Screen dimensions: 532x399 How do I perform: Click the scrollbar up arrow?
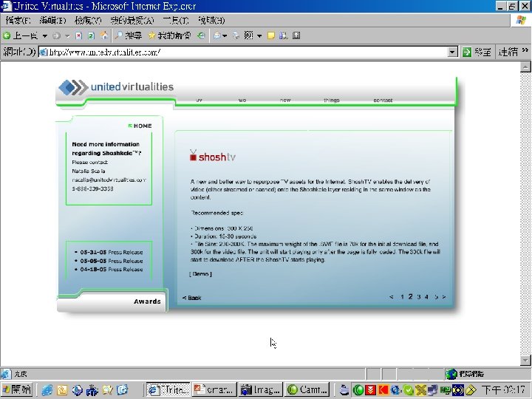click(x=525, y=66)
